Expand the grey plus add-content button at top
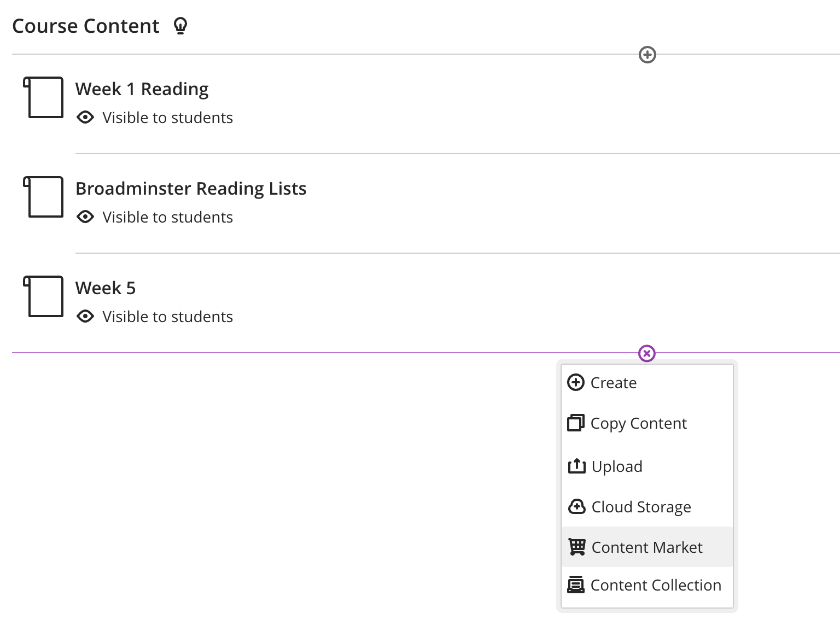Screen dimensions: 840x631 pyautogui.click(x=647, y=55)
